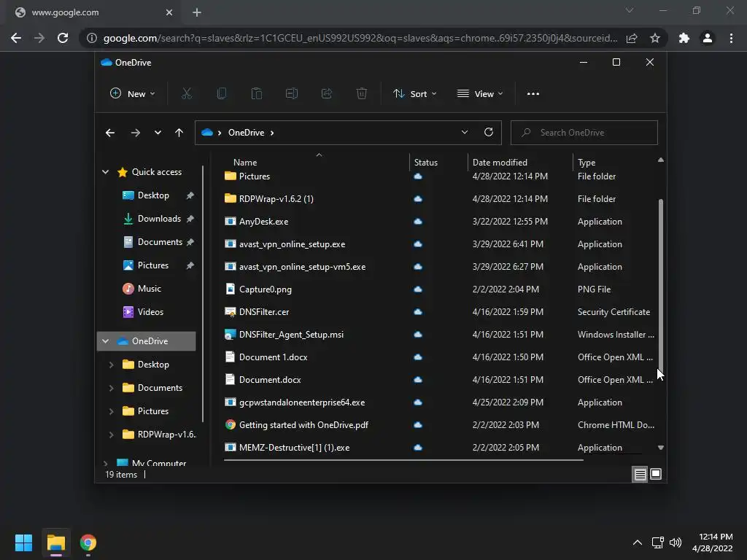
Task: Click the Paste clipboard icon
Action: (x=256, y=93)
